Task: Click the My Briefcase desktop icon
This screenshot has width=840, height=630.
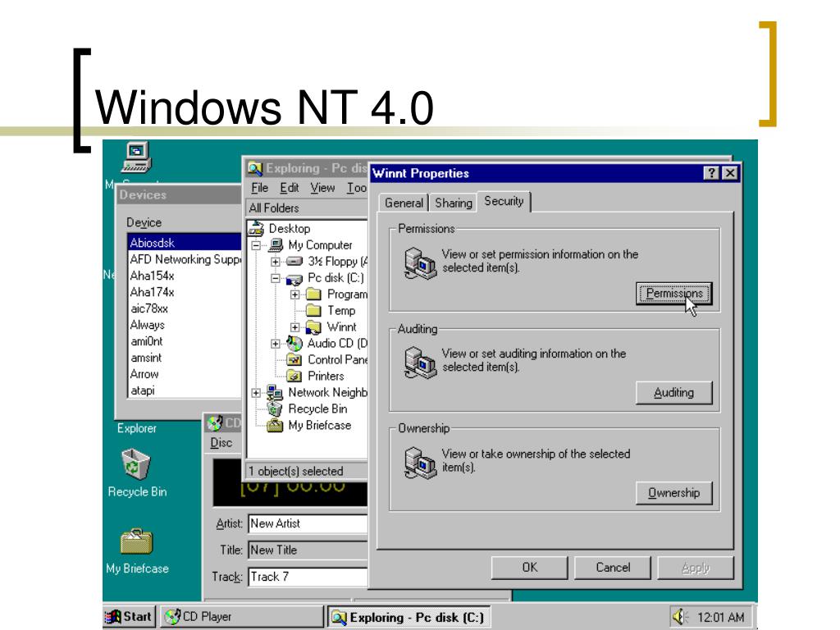Action: [137, 541]
